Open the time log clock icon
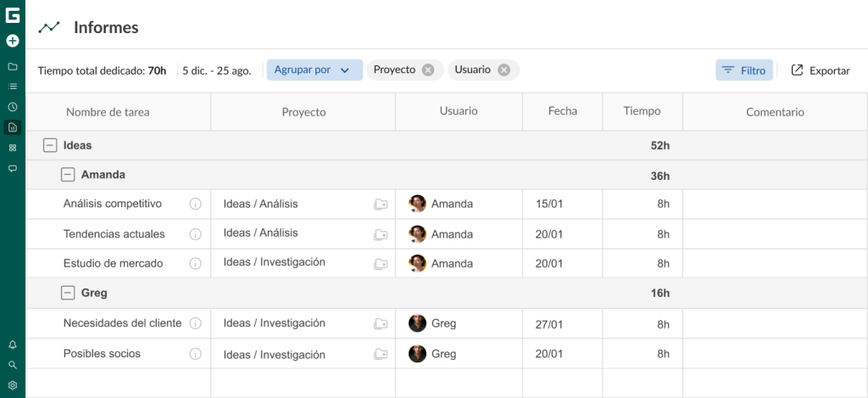The width and height of the screenshot is (868, 398). (x=12, y=107)
